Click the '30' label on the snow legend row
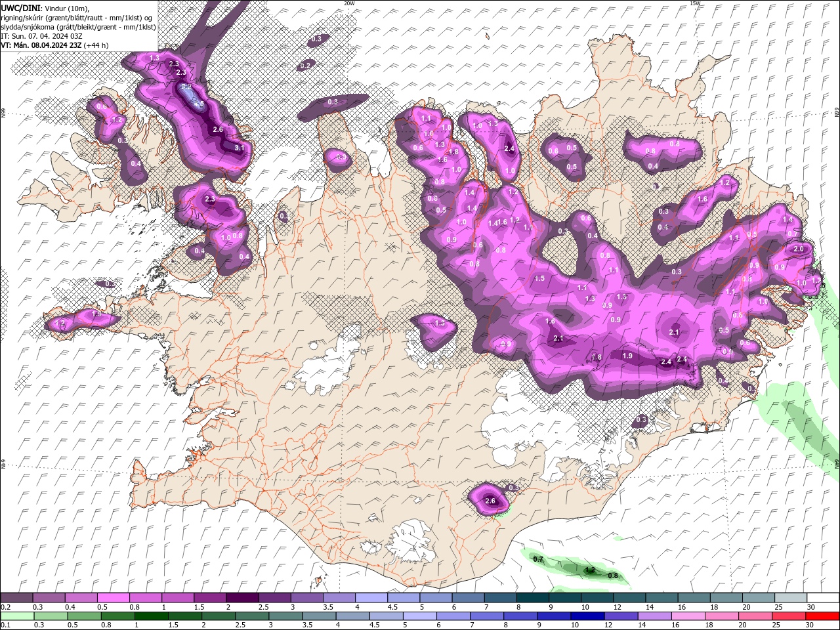The image size is (840, 630). (x=811, y=607)
